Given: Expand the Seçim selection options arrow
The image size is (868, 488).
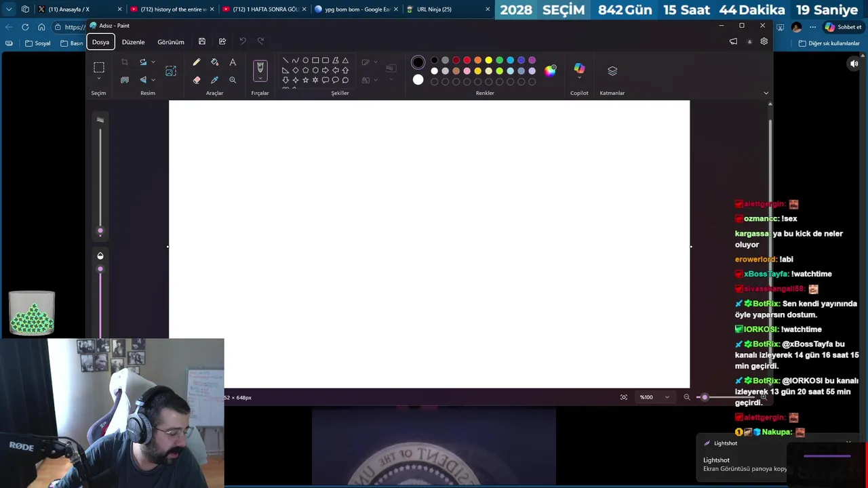Looking at the screenshot, I should (x=99, y=79).
